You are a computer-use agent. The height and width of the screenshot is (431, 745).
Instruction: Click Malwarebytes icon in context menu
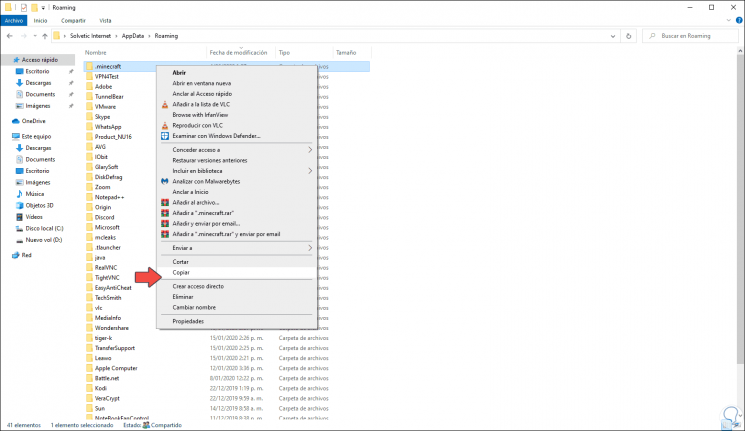[165, 182]
